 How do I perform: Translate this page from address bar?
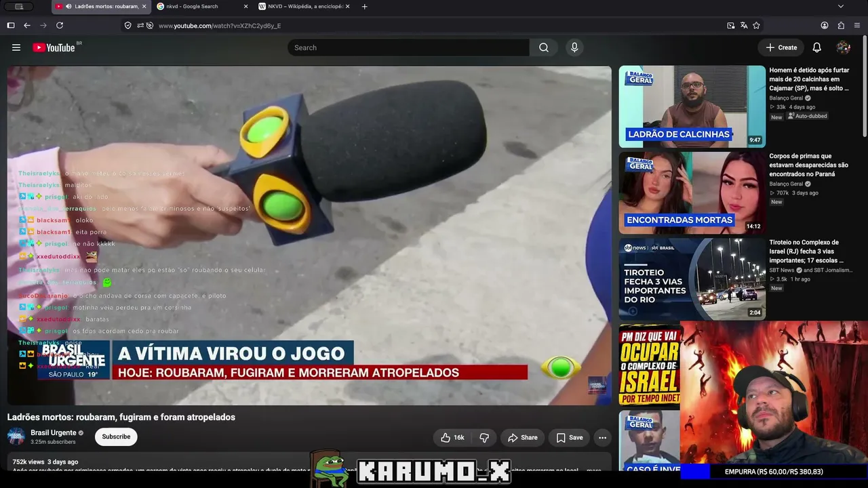click(x=744, y=25)
